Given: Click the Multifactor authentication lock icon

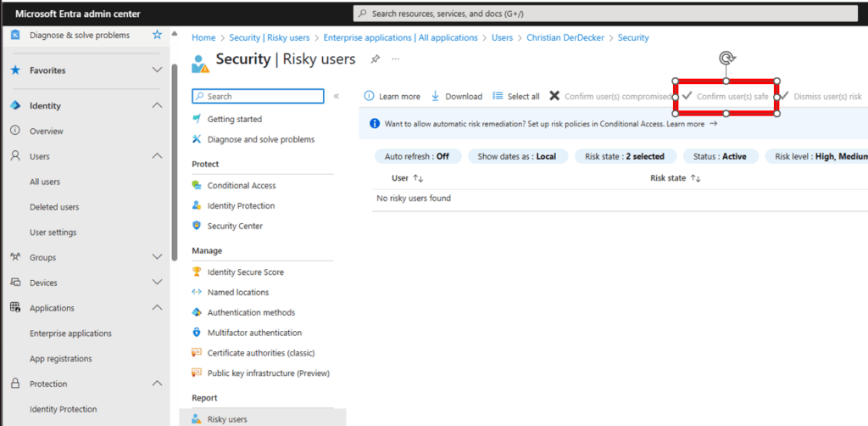Looking at the screenshot, I should (197, 333).
